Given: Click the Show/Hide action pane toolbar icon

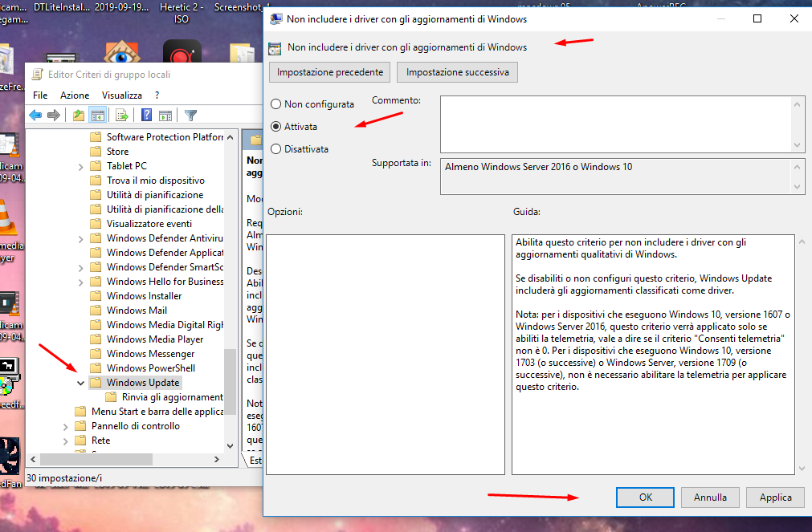Looking at the screenshot, I should coord(165,116).
